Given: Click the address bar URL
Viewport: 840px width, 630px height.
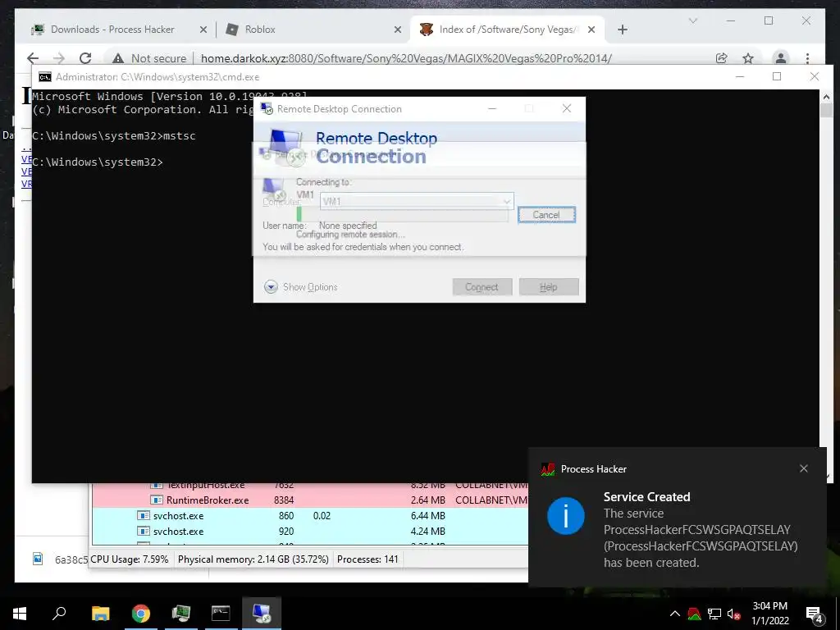Looking at the screenshot, I should (406, 58).
